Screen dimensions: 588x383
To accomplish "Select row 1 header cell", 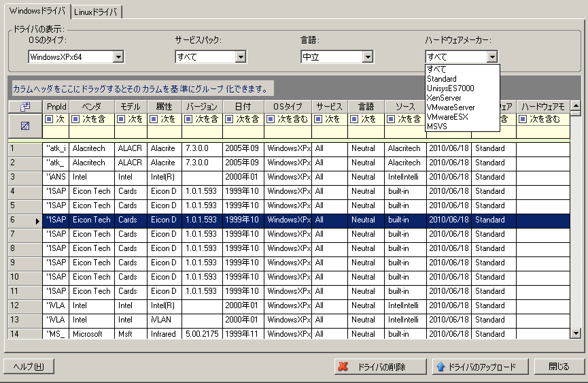I will point(25,148).
